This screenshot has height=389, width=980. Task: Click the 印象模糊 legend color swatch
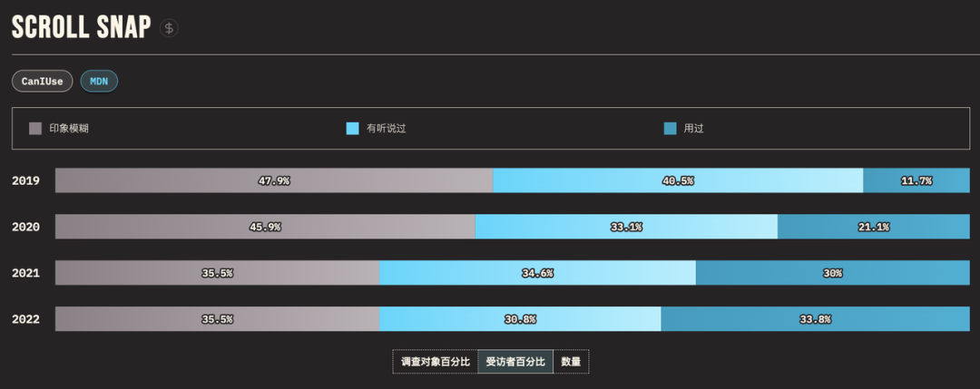click(35, 128)
